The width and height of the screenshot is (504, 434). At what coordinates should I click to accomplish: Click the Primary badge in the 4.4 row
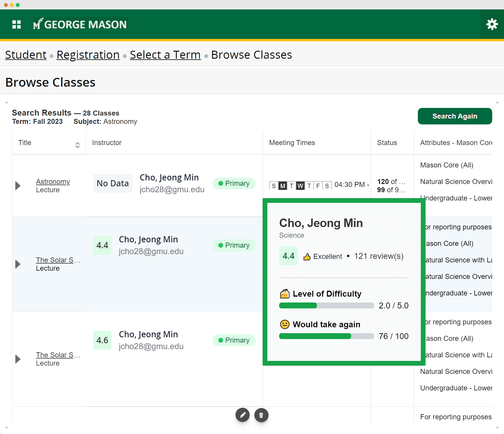[x=234, y=245]
